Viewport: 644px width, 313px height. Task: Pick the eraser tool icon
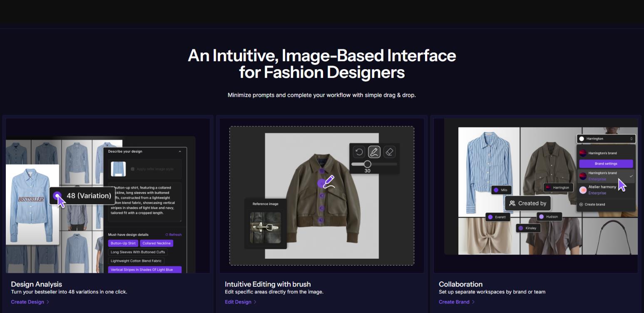pos(389,152)
